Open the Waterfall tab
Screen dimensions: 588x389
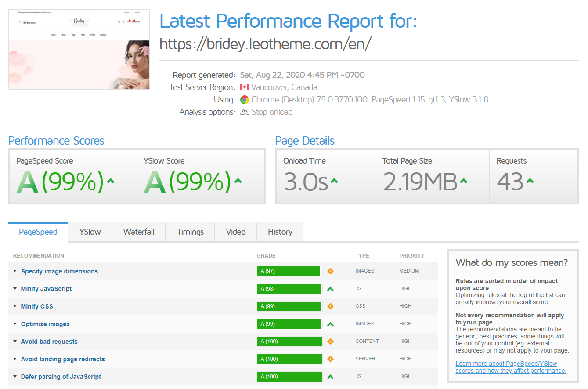pos(139,232)
